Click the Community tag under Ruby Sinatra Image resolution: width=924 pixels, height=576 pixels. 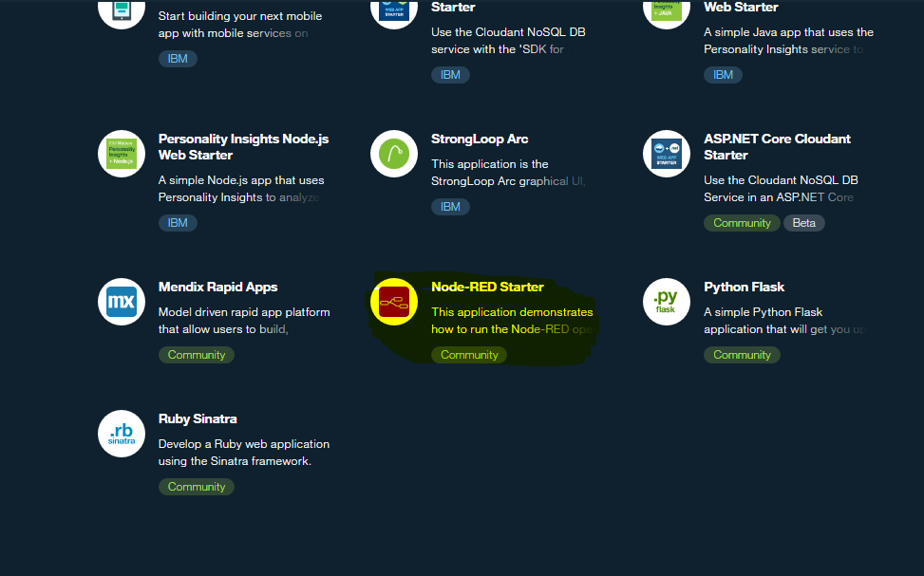coord(197,487)
